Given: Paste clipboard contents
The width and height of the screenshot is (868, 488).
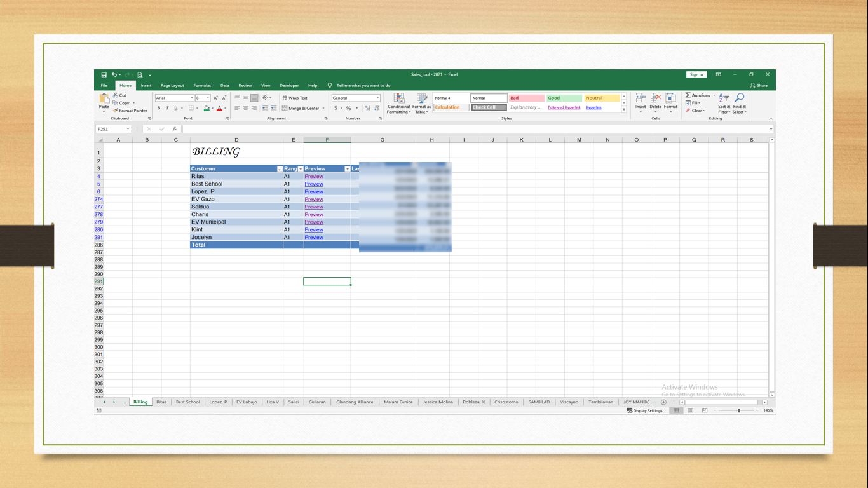Looking at the screenshot, I should [x=104, y=102].
